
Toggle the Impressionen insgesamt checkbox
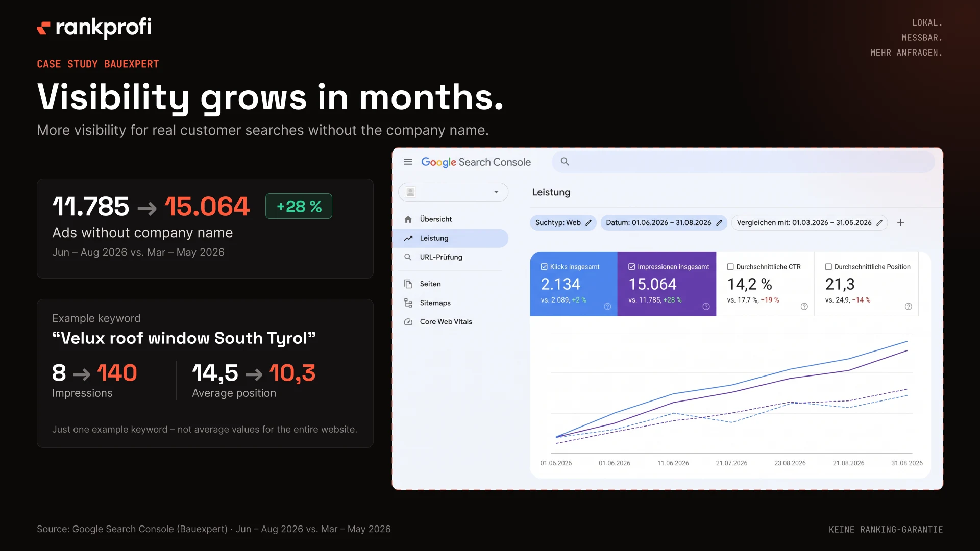[631, 267]
